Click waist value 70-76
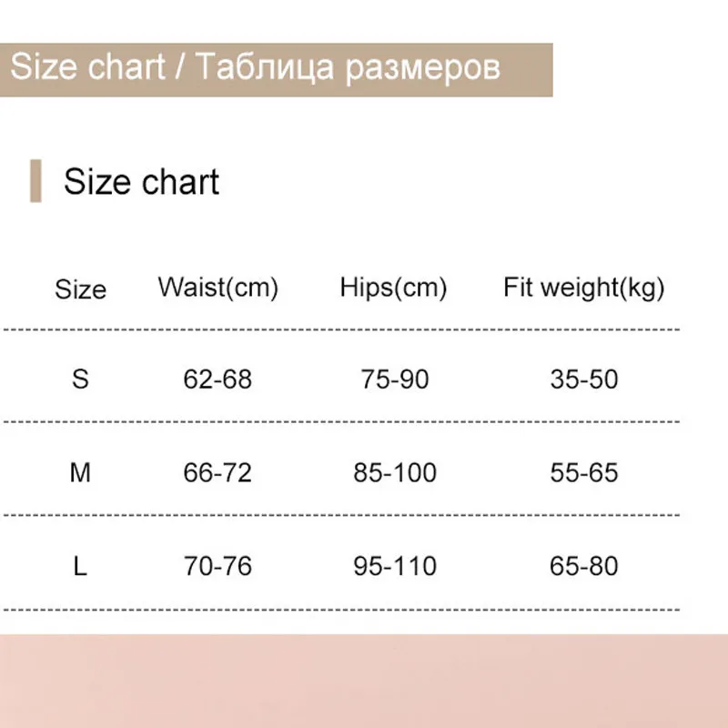This screenshot has height=728, width=728. click(217, 566)
